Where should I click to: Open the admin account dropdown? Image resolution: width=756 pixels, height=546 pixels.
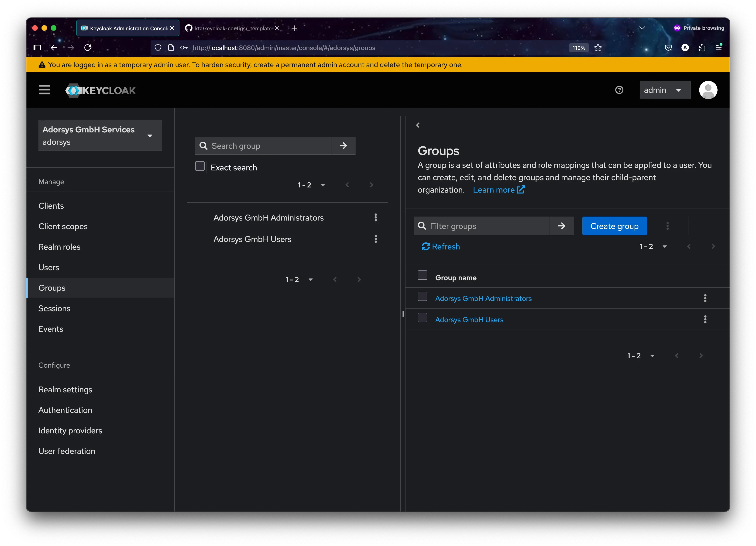click(665, 90)
